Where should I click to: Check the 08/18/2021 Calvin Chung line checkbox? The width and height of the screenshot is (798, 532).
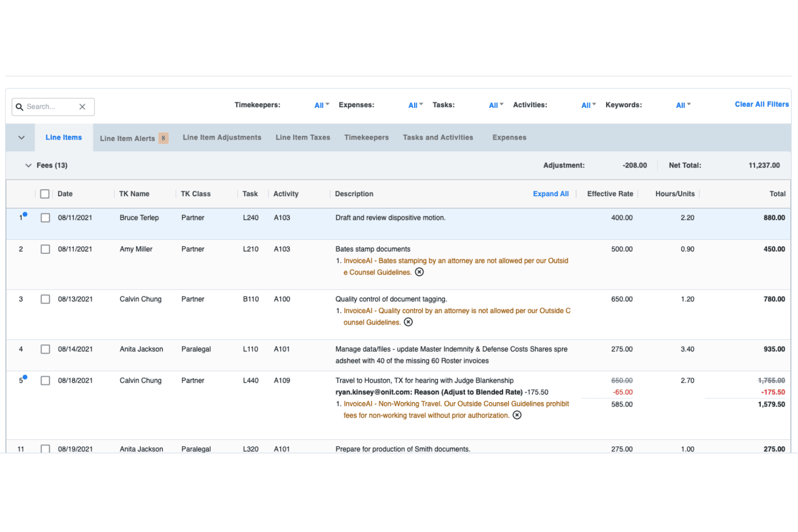pos(45,381)
